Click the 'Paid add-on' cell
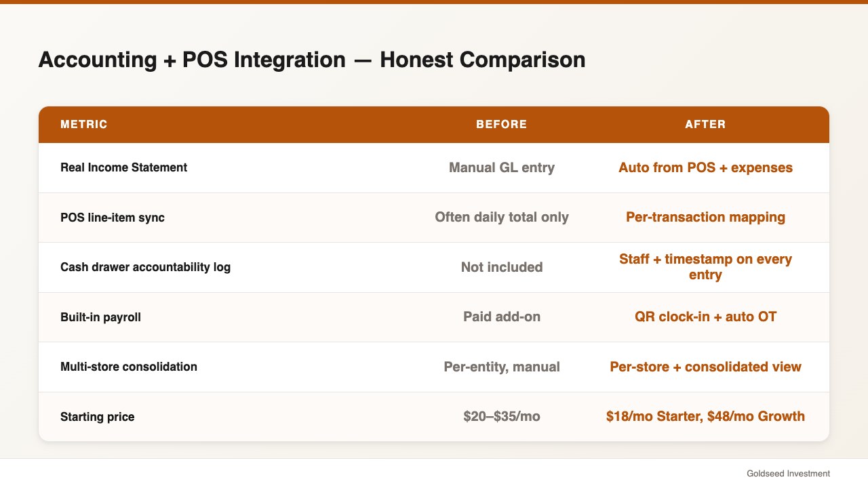868x488 pixels. coord(502,317)
